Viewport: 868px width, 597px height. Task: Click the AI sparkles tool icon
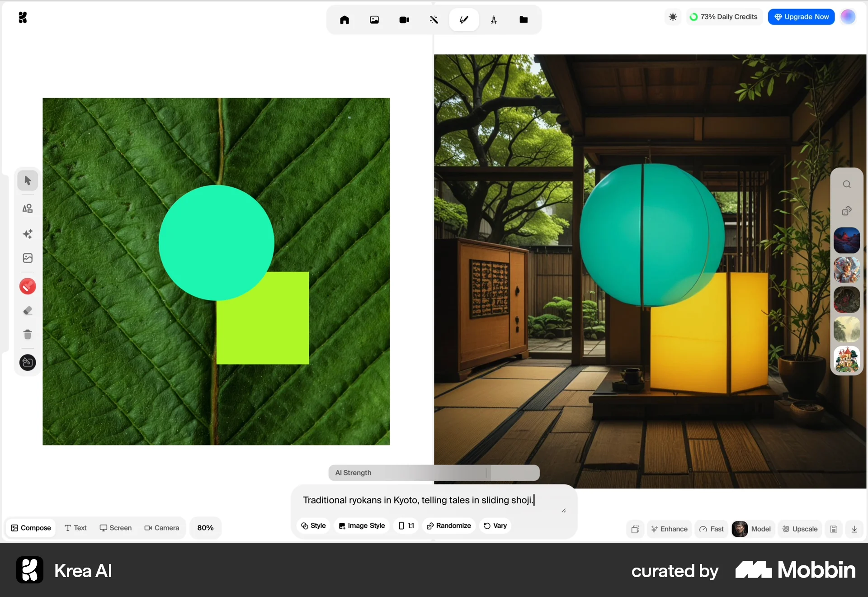[x=28, y=234]
